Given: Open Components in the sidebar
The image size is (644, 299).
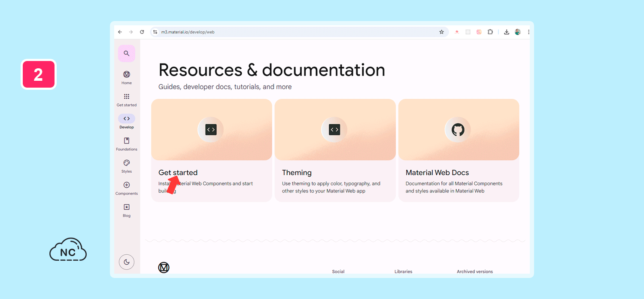Looking at the screenshot, I should pyautogui.click(x=127, y=188).
